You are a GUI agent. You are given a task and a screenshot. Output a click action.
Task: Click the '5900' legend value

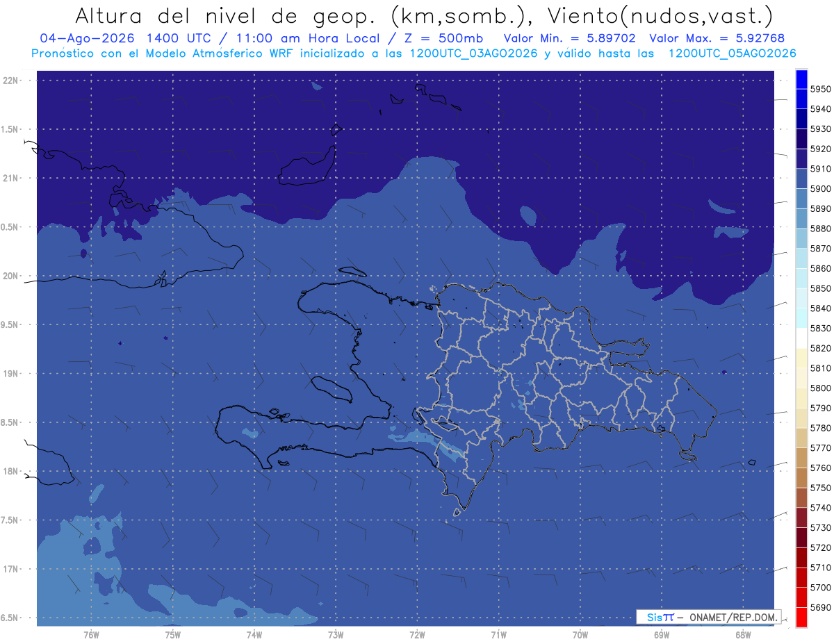[x=821, y=189]
